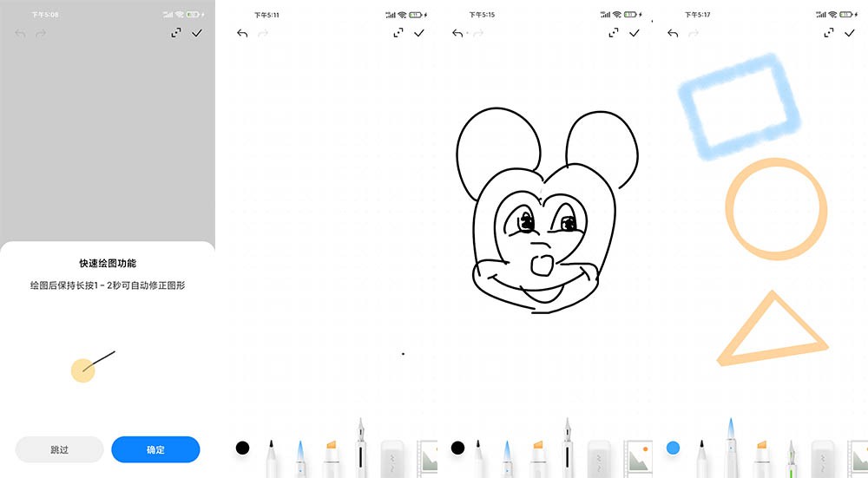Undo the last stroke in the 5:11 screen
This screenshot has height=478, width=868.
coord(242,33)
